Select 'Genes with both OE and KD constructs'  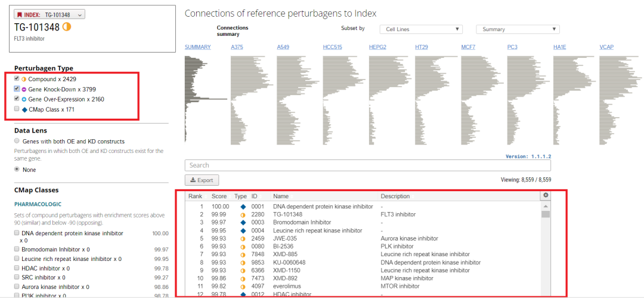coord(17,142)
